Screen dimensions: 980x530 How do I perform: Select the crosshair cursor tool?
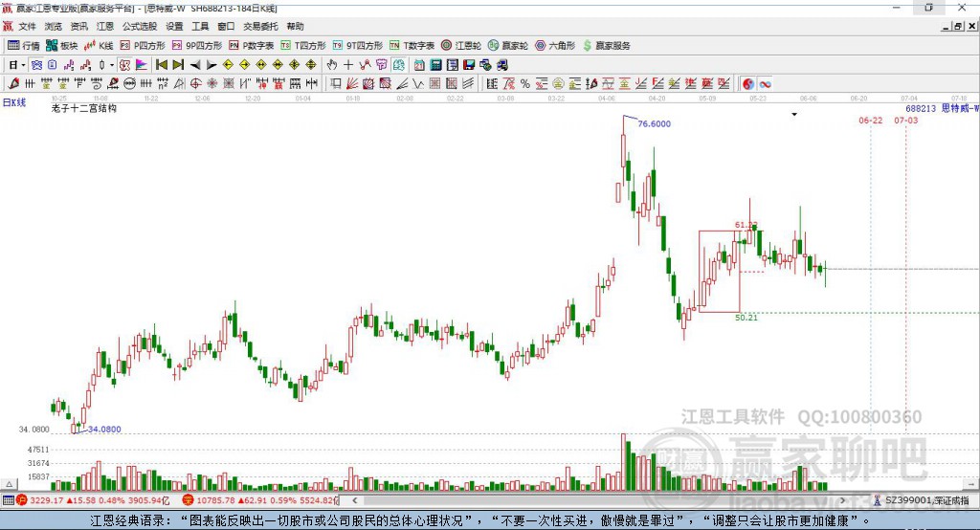point(348,65)
